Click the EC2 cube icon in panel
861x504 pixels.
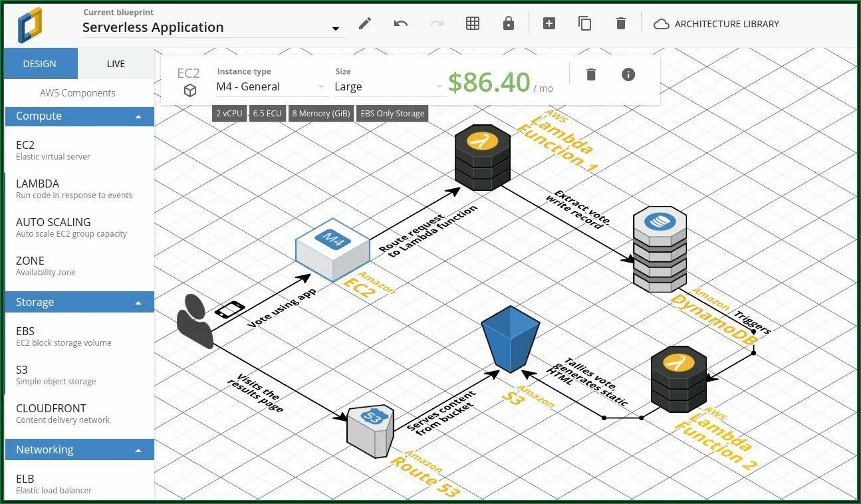pyautogui.click(x=189, y=90)
